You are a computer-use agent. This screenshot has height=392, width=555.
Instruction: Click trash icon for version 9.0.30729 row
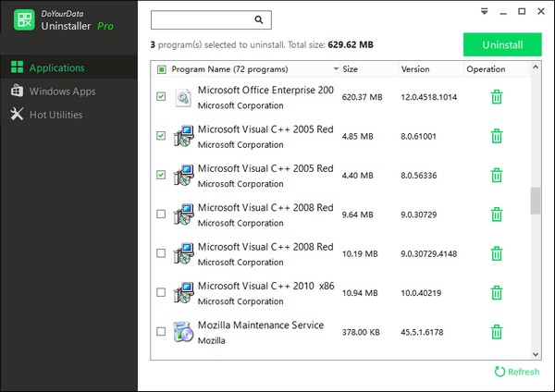(497, 214)
